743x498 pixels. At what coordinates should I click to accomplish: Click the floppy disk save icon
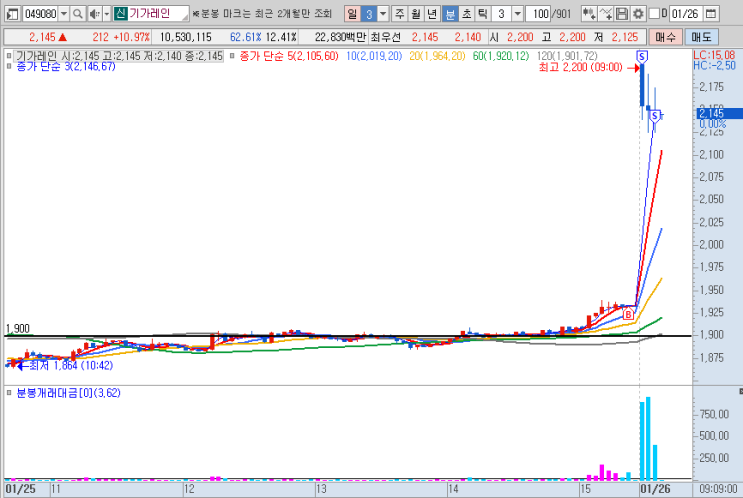622,14
